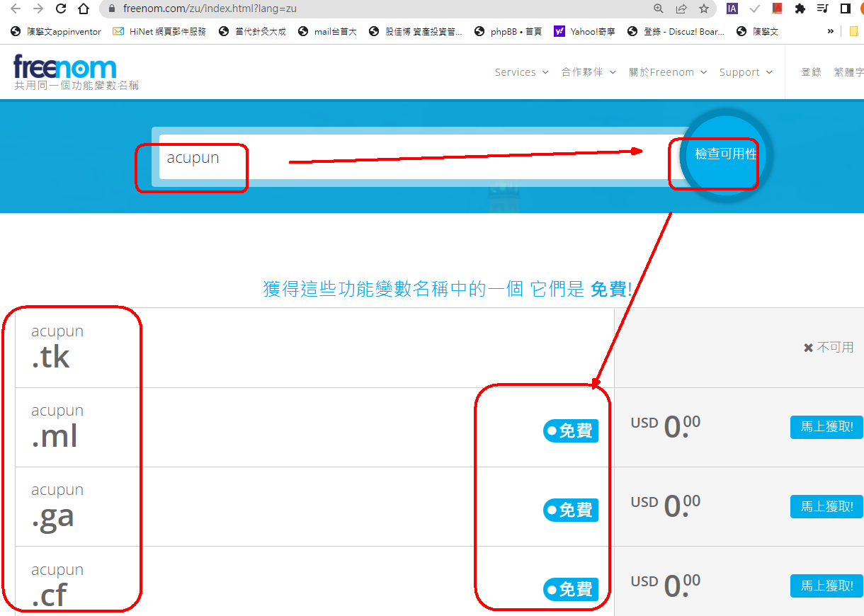
Task: Go back to the previous page
Action: point(16,8)
